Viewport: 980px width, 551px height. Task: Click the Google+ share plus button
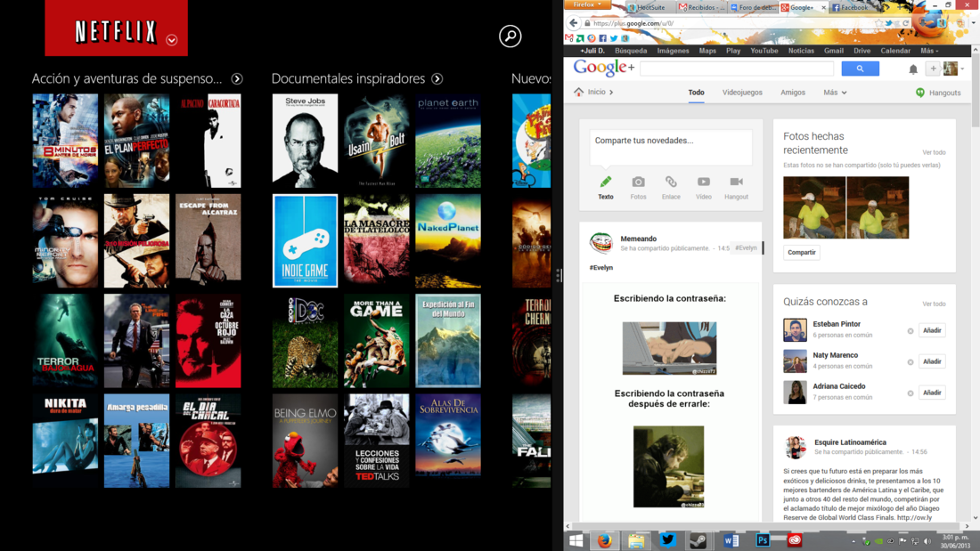(x=933, y=69)
